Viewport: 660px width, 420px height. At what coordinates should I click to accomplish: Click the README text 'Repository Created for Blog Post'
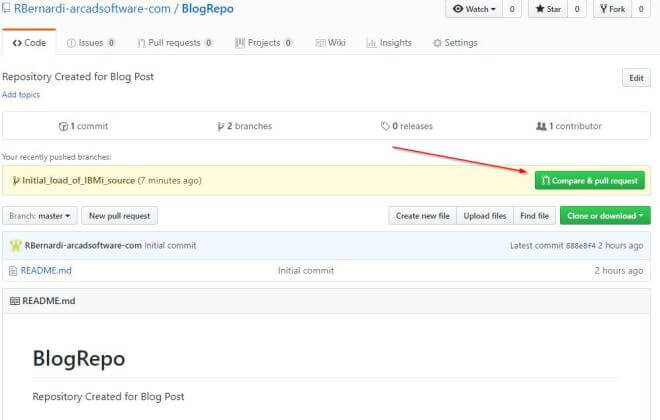(x=108, y=397)
